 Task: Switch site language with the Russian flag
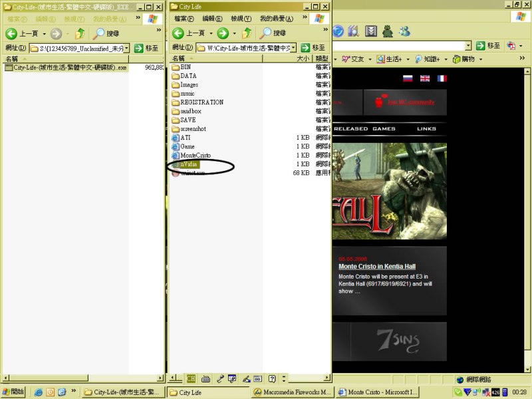[x=408, y=78]
